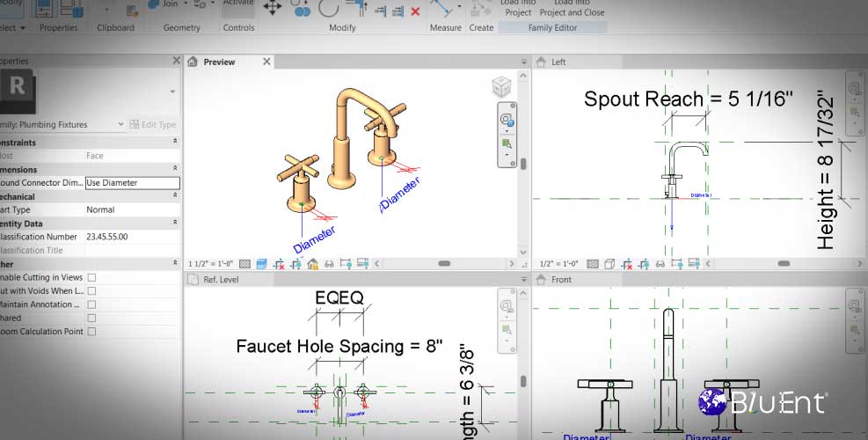Viewport: 868px width, 440px height.
Task: Close the Preview view tab
Action: [266, 62]
